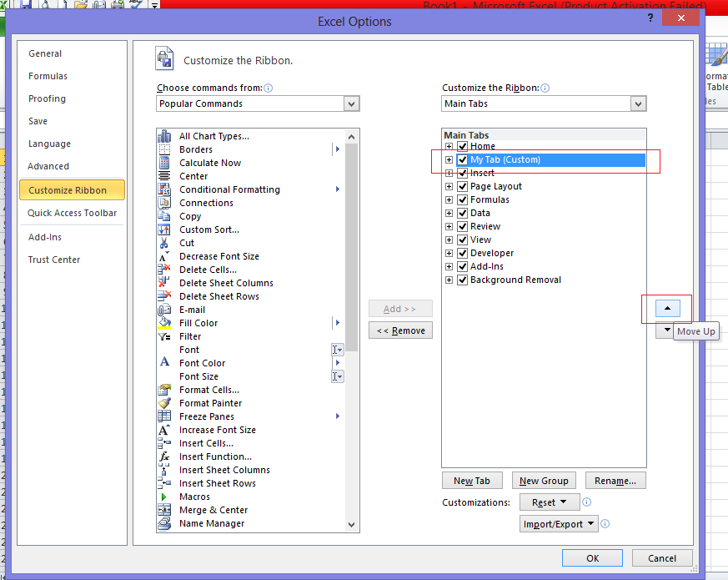Disable the Add-Ins tab checkbox

[462, 266]
